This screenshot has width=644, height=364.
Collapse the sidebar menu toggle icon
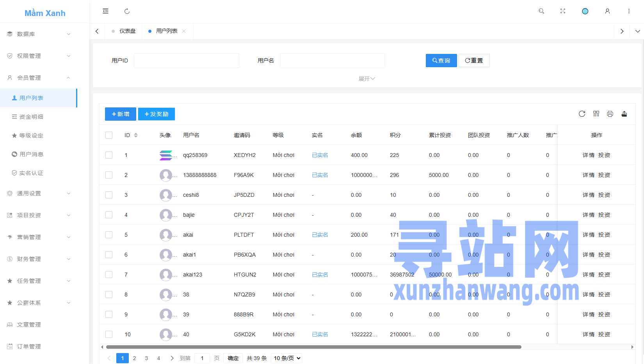[x=105, y=11]
